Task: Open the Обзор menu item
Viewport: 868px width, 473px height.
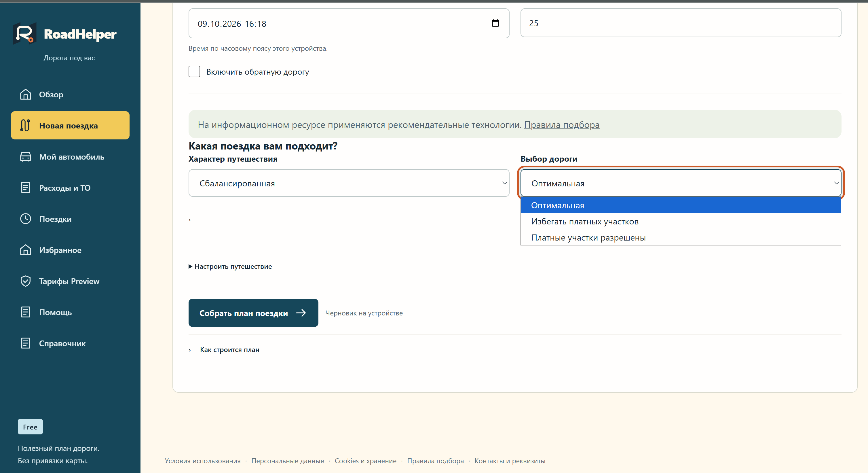Action: pos(70,94)
